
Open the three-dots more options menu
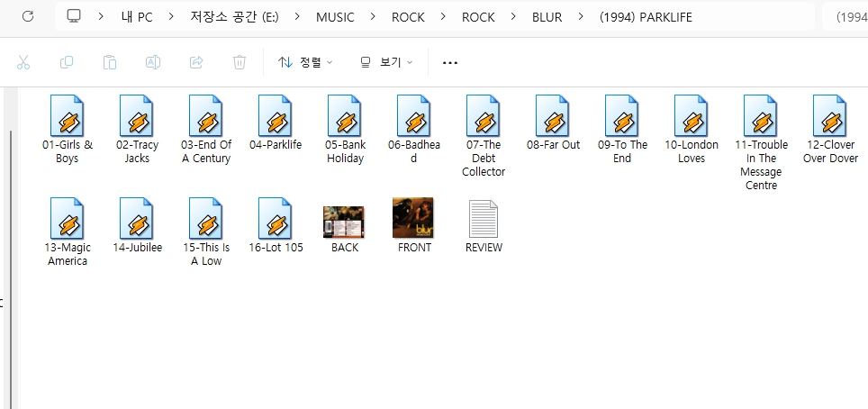tap(450, 63)
